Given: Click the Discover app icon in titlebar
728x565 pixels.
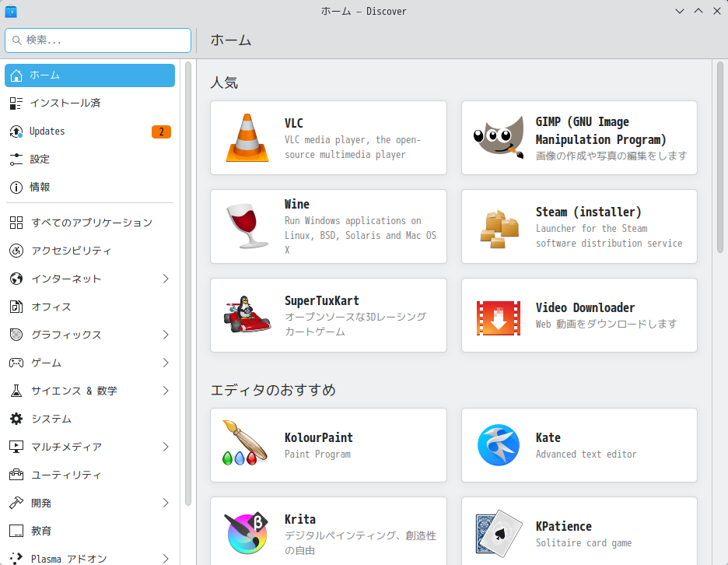Looking at the screenshot, I should pos(11,11).
